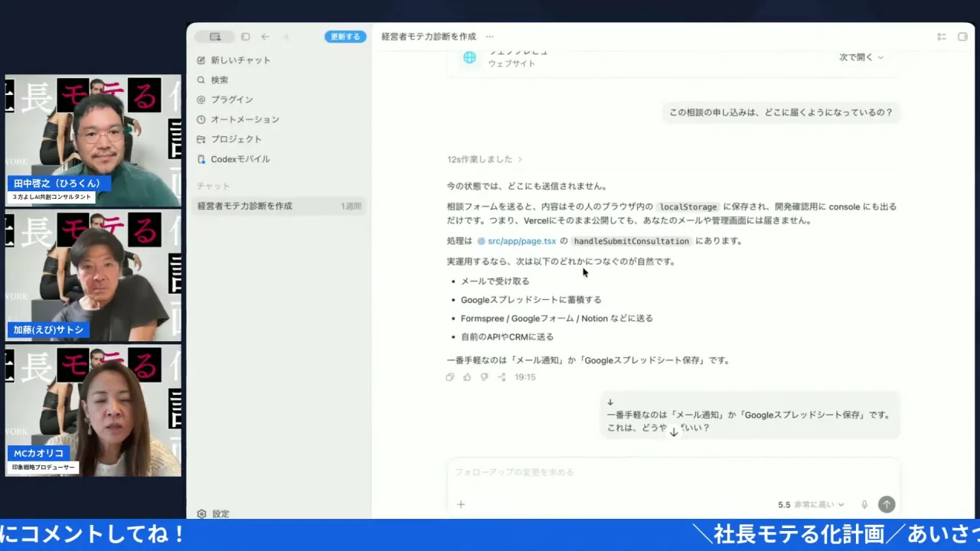The width and height of the screenshot is (980, 551).
Task: Open the 5.5 非常に高い model dropdown
Action: pyautogui.click(x=811, y=504)
